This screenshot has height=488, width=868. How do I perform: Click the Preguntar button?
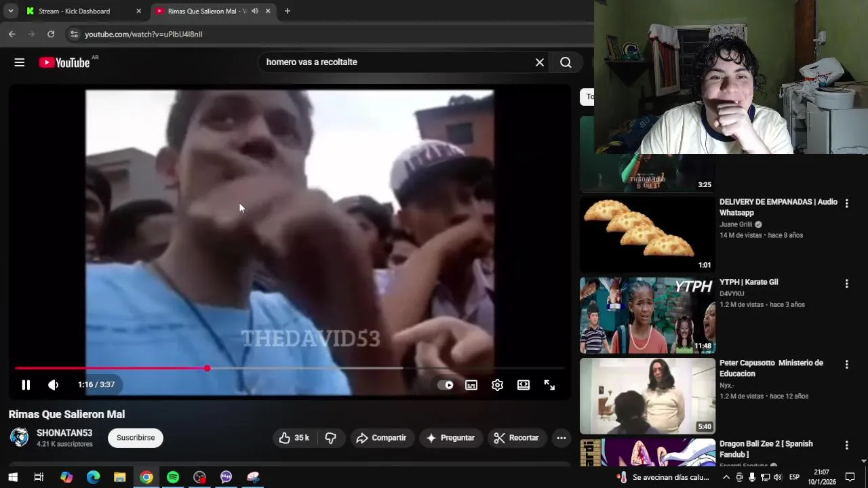450,438
